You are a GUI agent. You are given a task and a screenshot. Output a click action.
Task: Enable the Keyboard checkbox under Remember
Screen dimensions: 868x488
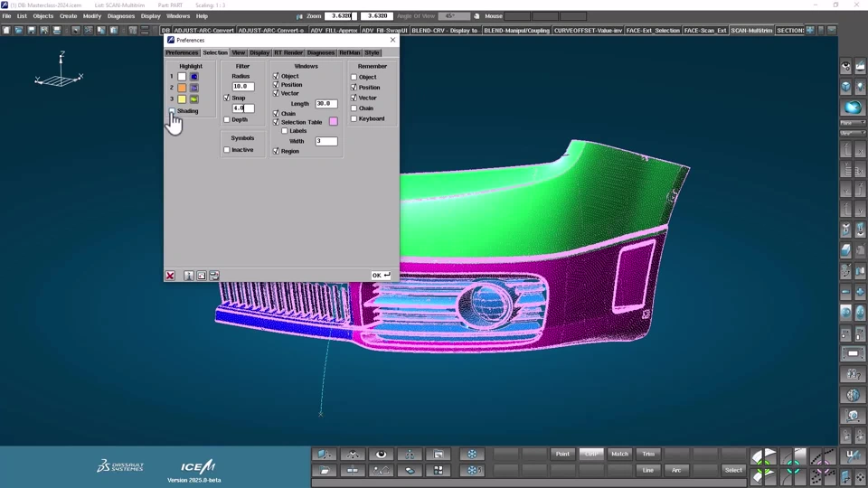coord(354,118)
